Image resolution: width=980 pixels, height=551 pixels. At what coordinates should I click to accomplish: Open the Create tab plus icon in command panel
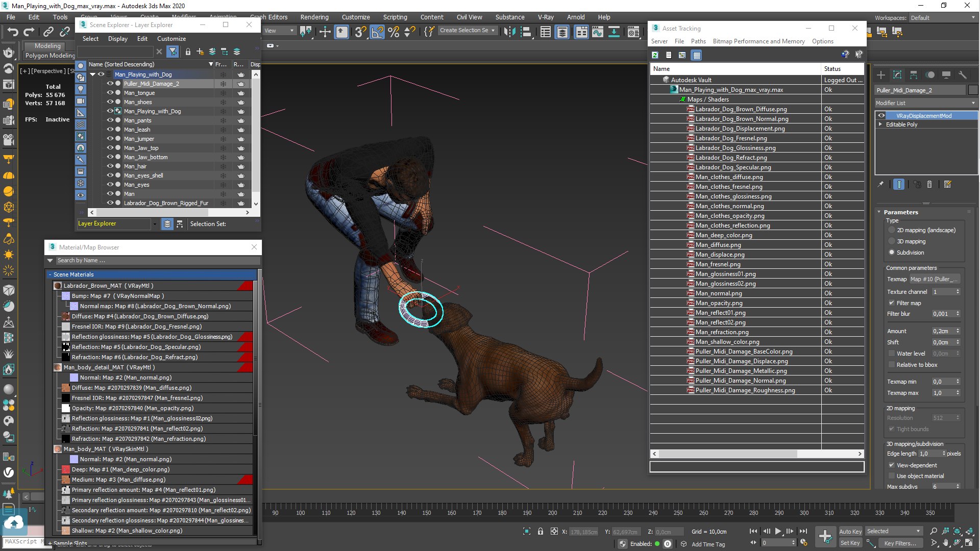(881, 75)
